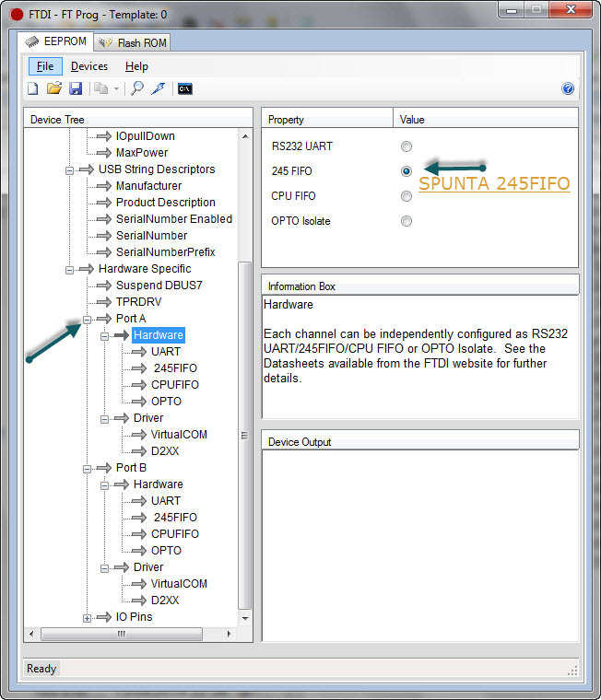Open the Help menu

136,66
